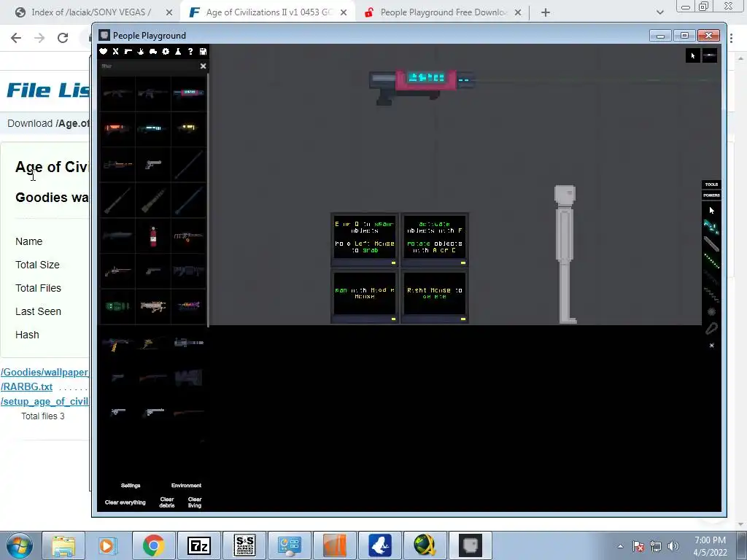This screenshot has height=560, width=747.
Task: Open the floppy disk saves category
Action: click(203, 52)
